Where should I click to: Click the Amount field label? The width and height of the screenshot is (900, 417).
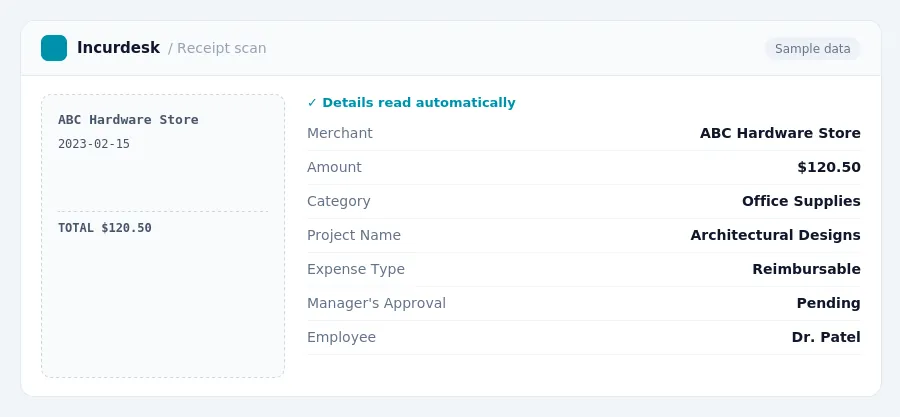(334, 167)
